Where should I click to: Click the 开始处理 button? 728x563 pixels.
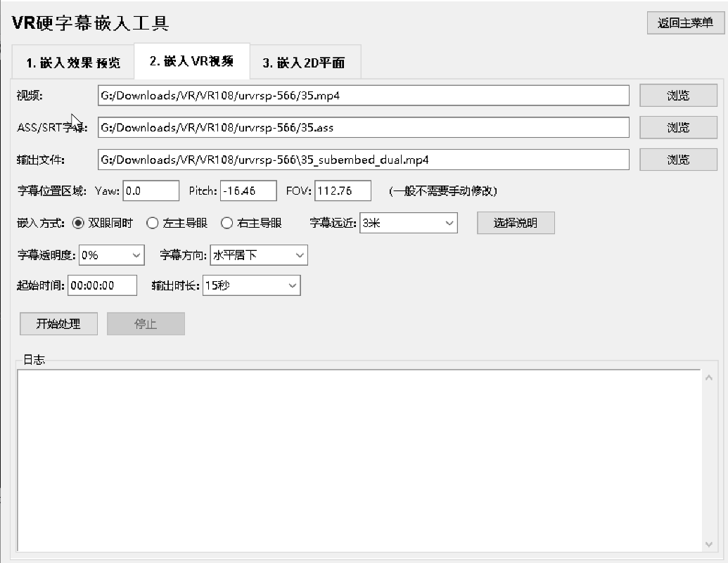click(58, 324)
